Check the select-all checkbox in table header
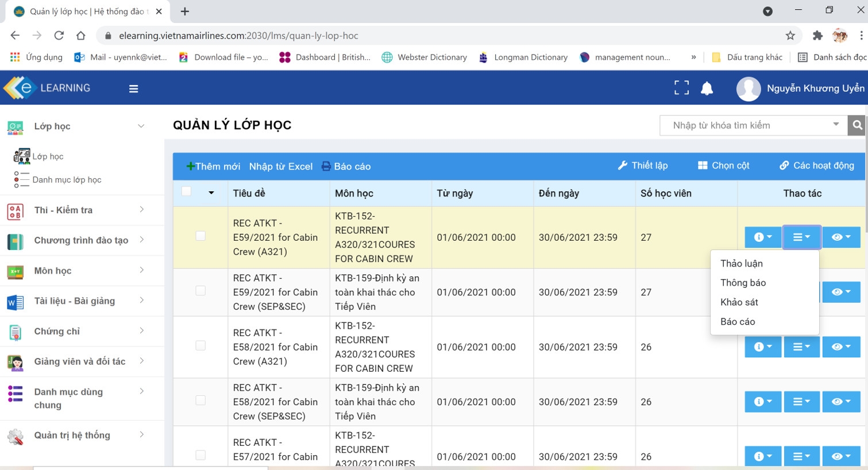The image size is (868, 470). (x=186, y=191)
